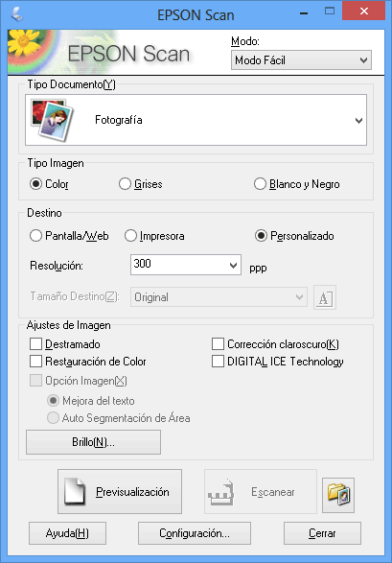
Task: Click the Ayuda(H) help button
Action: [x=67, y=533]
